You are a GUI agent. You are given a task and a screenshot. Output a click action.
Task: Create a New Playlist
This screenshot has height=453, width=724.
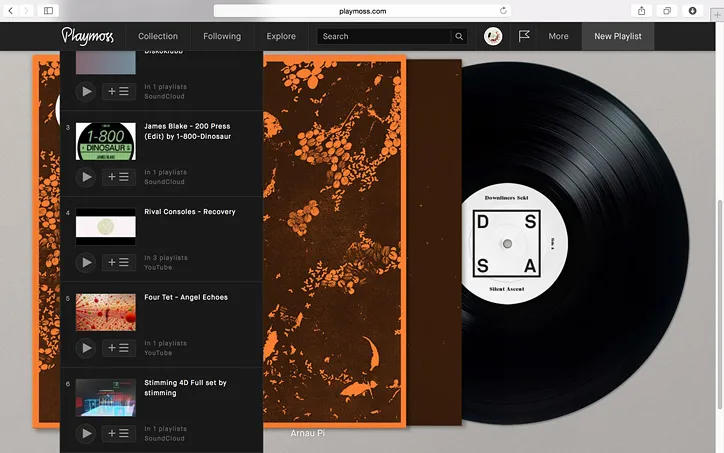618,36
